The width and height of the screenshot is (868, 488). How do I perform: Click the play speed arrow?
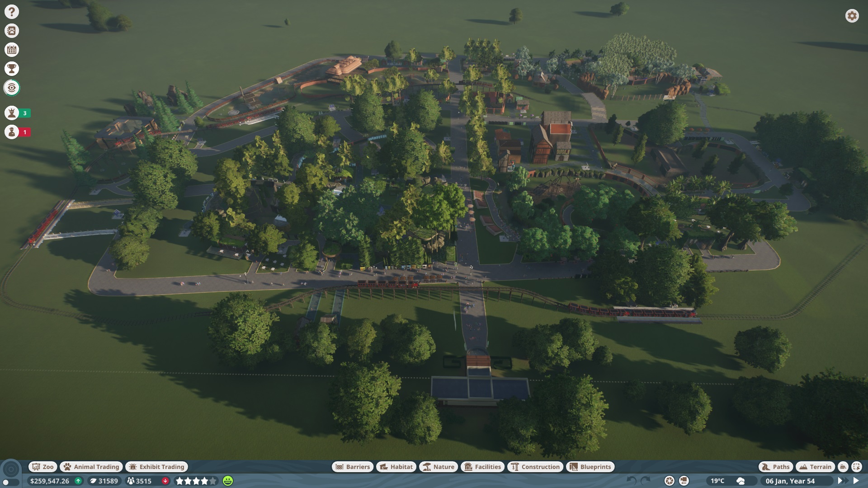[x=856, y=481]
